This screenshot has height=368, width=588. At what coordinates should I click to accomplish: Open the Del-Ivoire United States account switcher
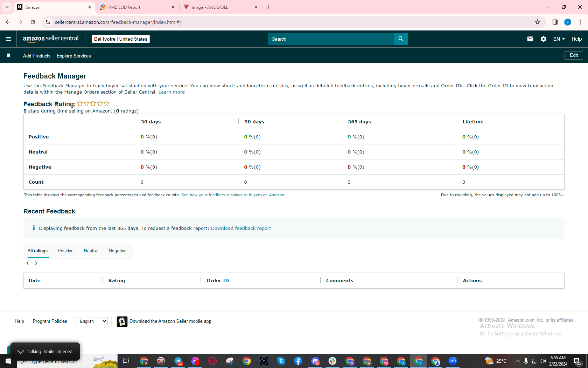point(121,39)
